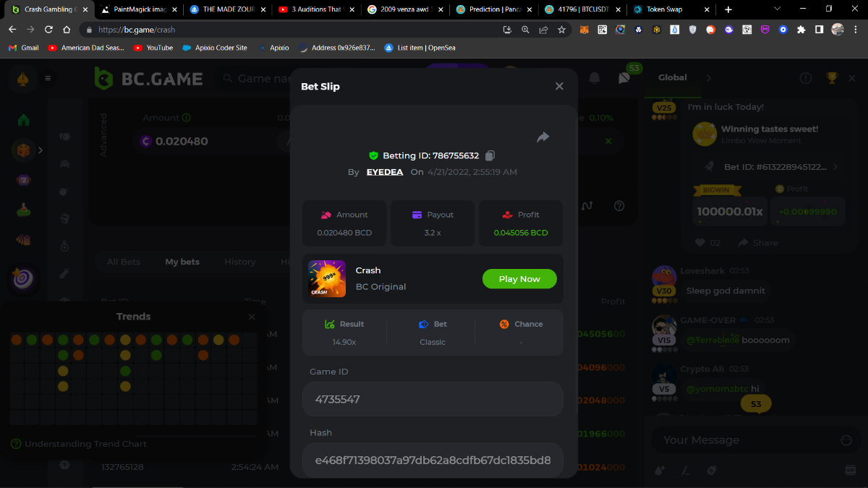Bookmark this page with the star icon
The width and height of the screenshot is (868, 488).
[x=561, y=30]
